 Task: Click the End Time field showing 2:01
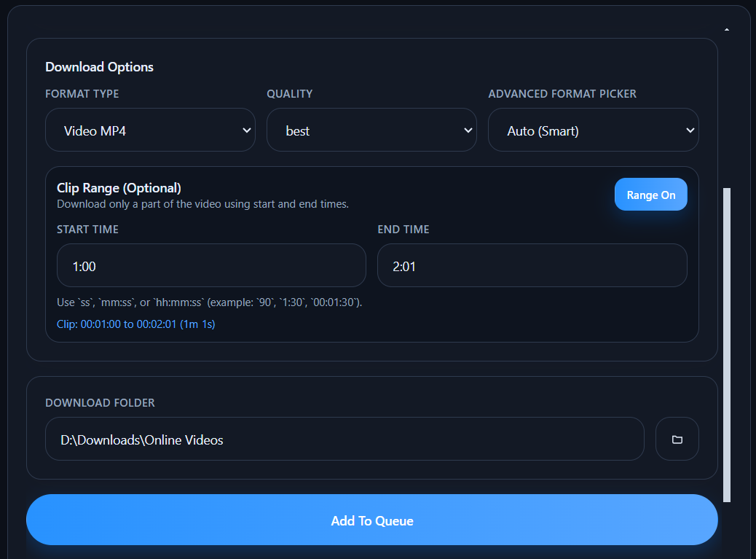tap(532, 265)
